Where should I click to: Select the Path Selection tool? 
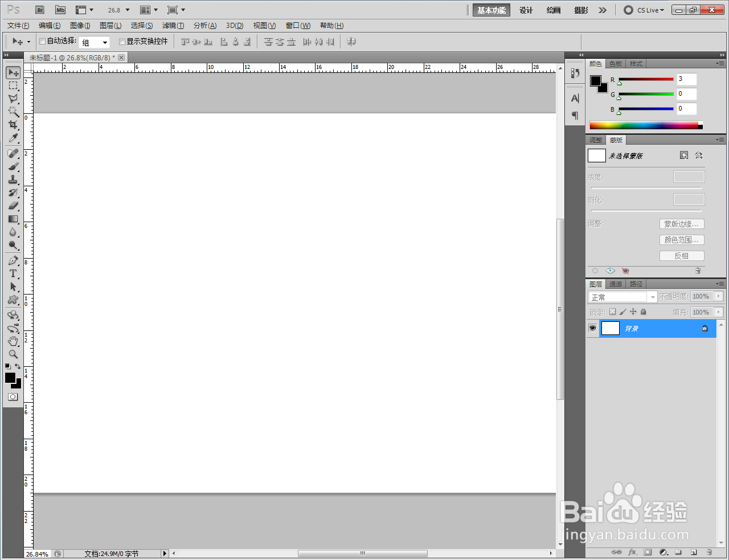(13, 287)
